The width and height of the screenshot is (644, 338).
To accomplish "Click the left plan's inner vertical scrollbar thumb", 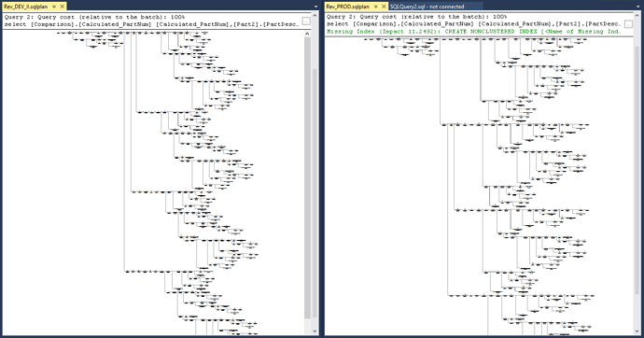I will (307, 177).
